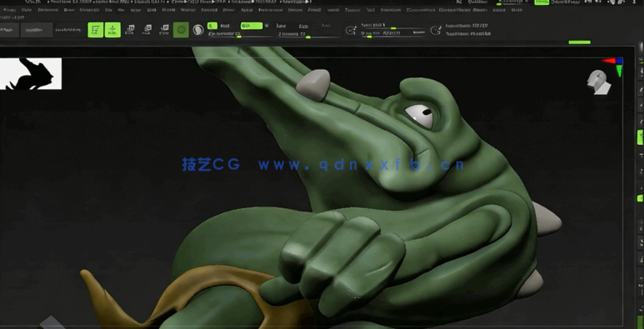
Task: Select the Move transform icon
Action: click(130, 30)
